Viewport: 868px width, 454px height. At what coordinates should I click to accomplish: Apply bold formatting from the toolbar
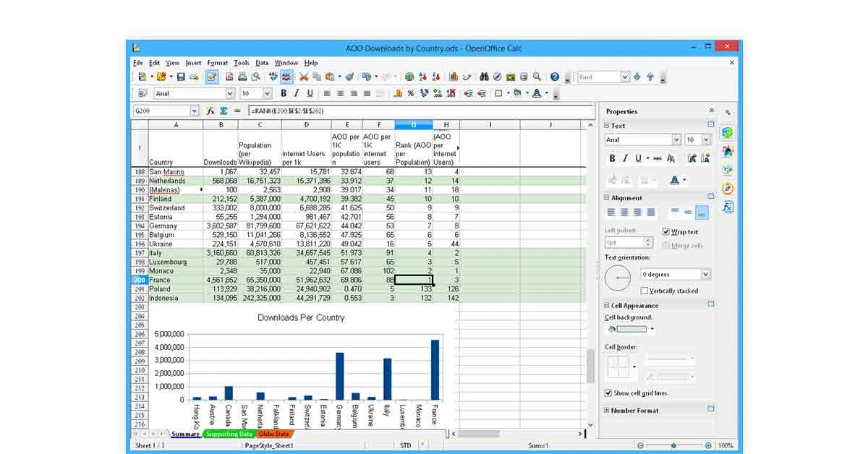[x=283, y=93]
